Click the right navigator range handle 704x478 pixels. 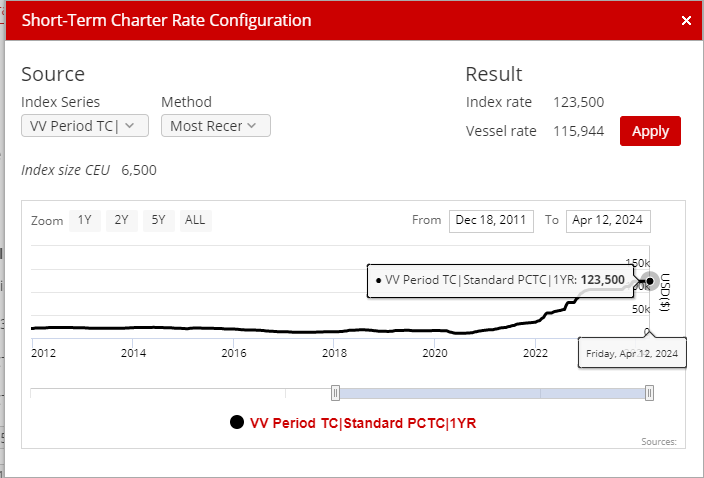[x=650, y=393]
